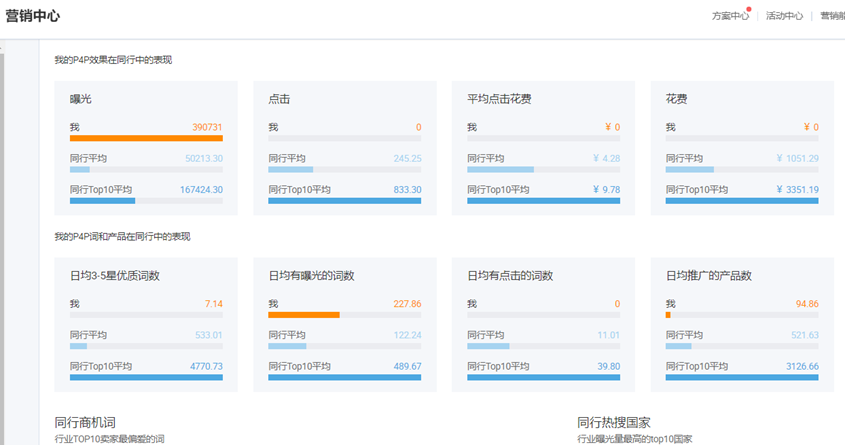The width and height of the screenshot is (845, 445).
Task: Open the 同行热搜国家 section heading
Action: [x=614, y=422]
